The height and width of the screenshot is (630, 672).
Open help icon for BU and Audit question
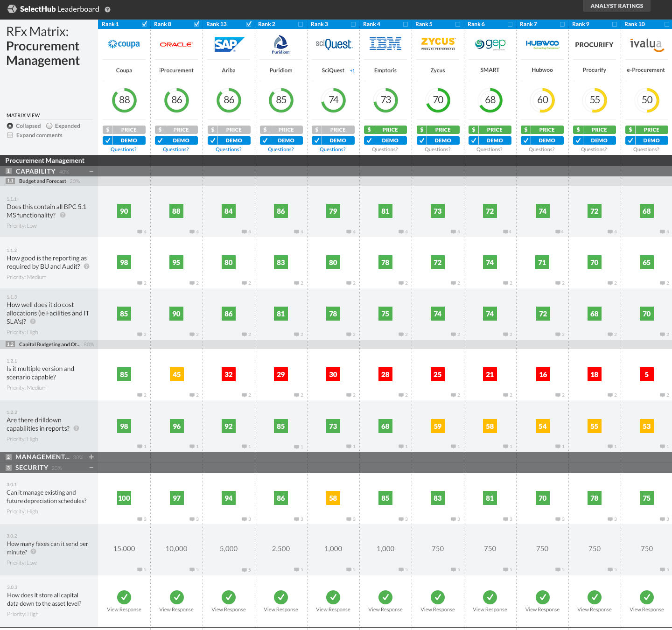click(86, 266)
